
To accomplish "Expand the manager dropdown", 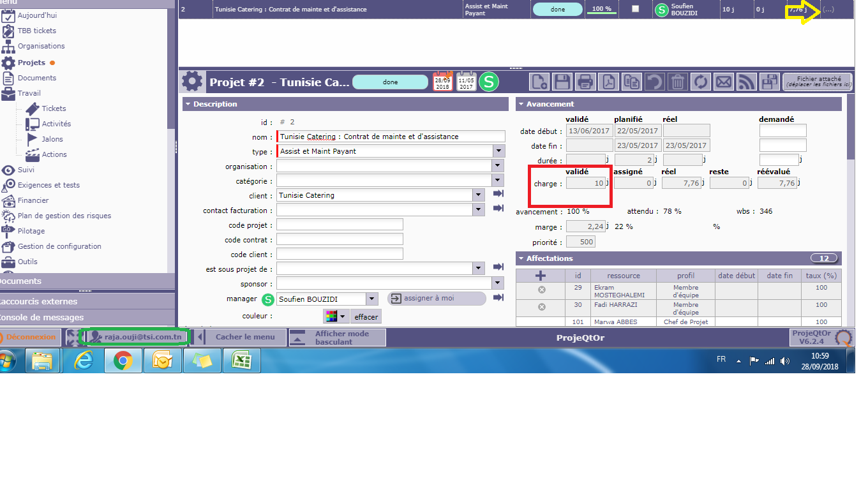I will point(372,299).
